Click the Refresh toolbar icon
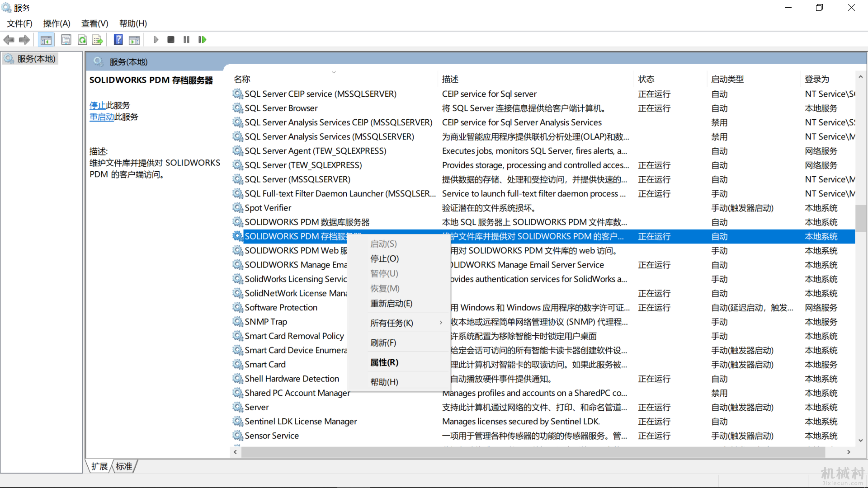The width and height of the screenshot is (868, 488). coord(82,40)
